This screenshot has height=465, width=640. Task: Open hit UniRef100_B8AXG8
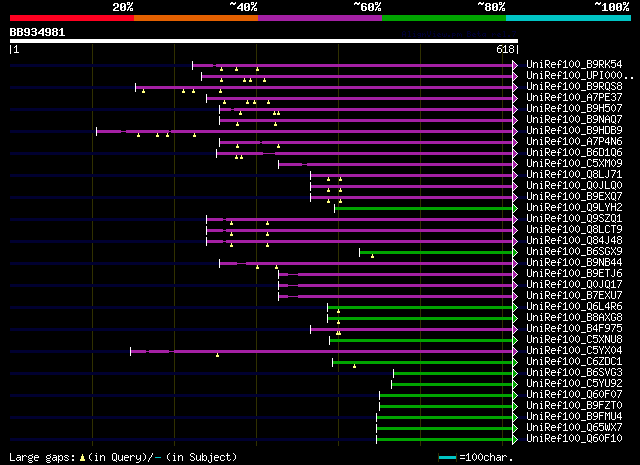point(574,318)
